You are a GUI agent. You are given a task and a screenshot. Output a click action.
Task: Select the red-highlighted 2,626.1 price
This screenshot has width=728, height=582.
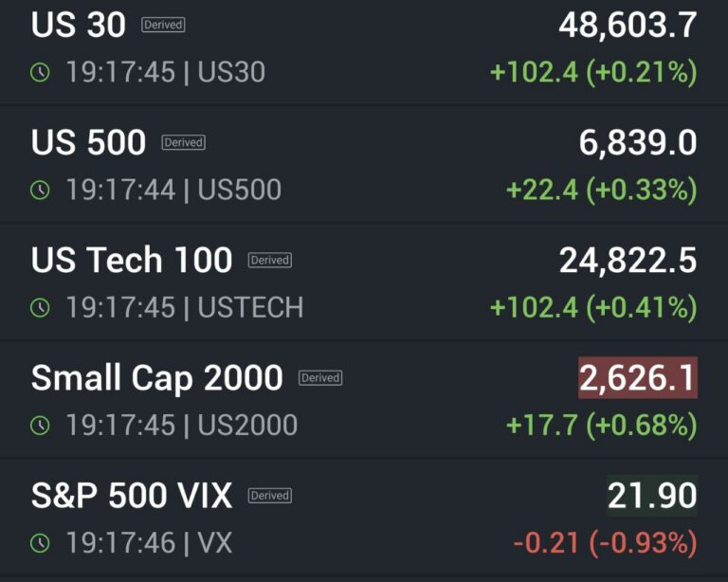(638, 378)
